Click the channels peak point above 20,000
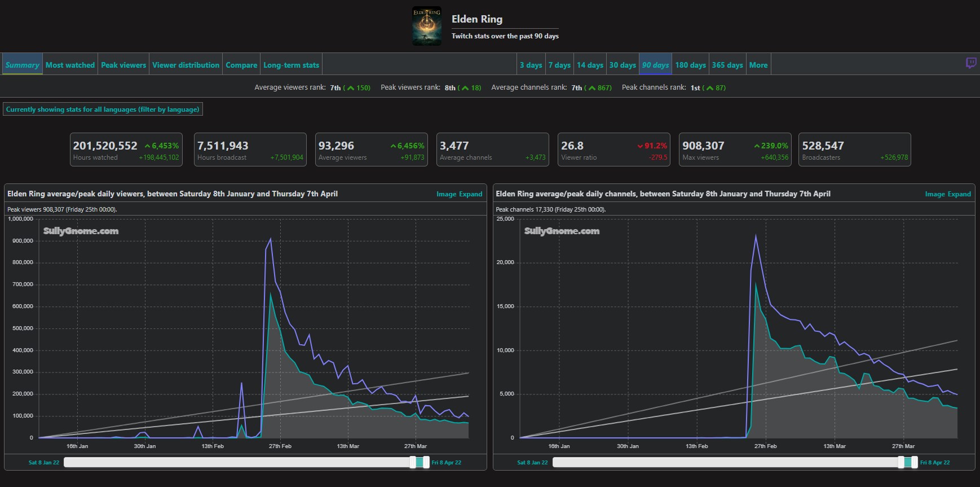980x487 pixels. (756, 236)
